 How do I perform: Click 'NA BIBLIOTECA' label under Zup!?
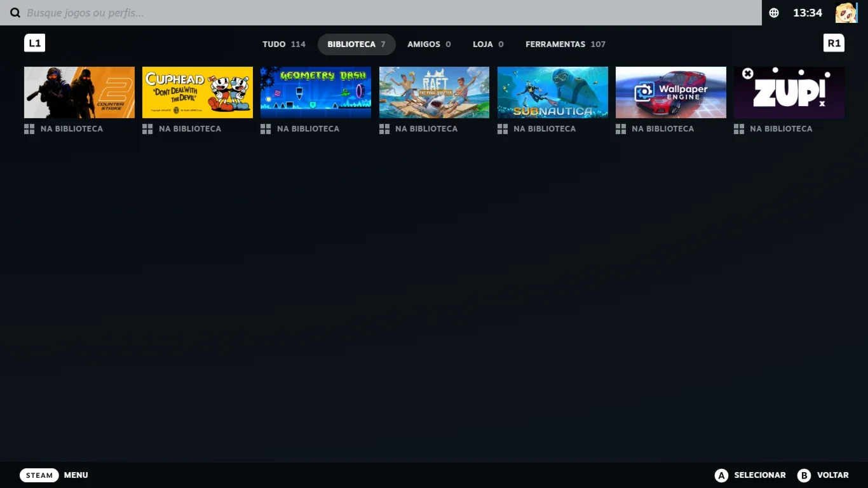pos(781,129)
